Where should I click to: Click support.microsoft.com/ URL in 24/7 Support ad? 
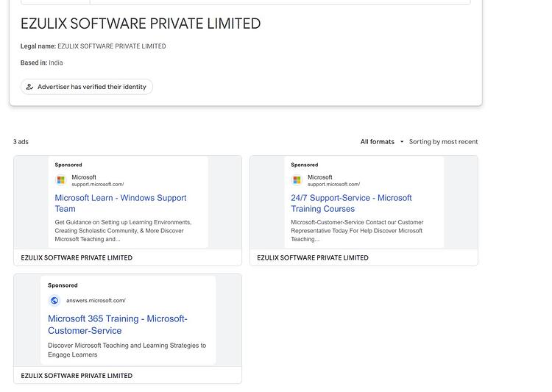(x=333, y=184)
